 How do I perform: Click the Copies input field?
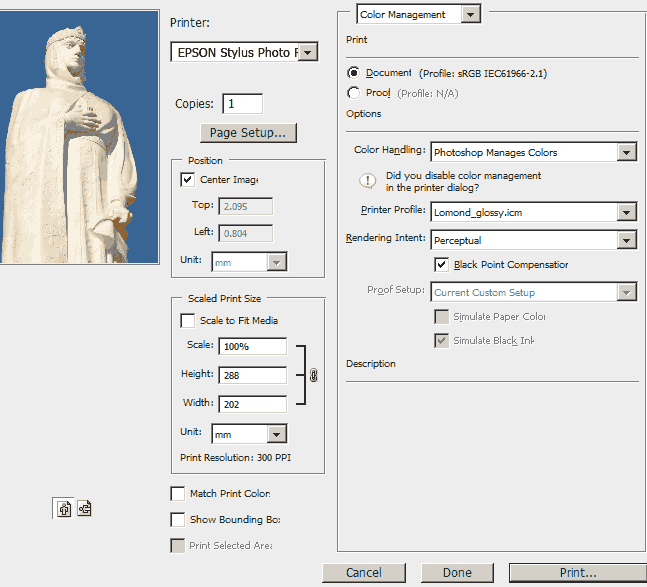pyautogui.click(x=243, y=104)
